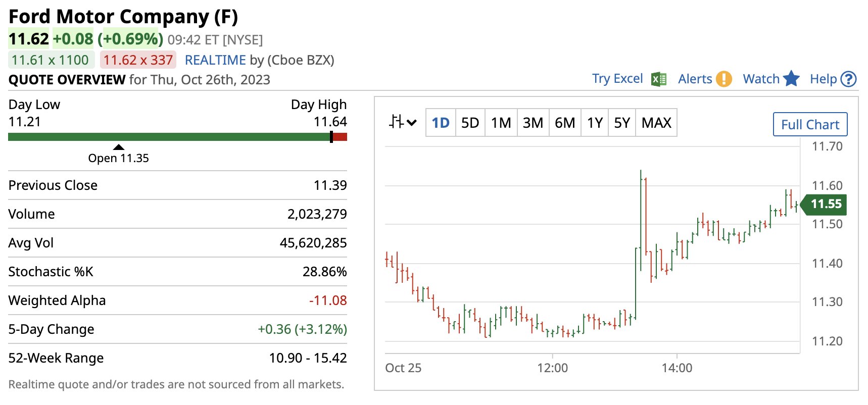Click the 12:00 time axis label
The width and height of the screenshot is (868, 405).
[x=552, y=368]
